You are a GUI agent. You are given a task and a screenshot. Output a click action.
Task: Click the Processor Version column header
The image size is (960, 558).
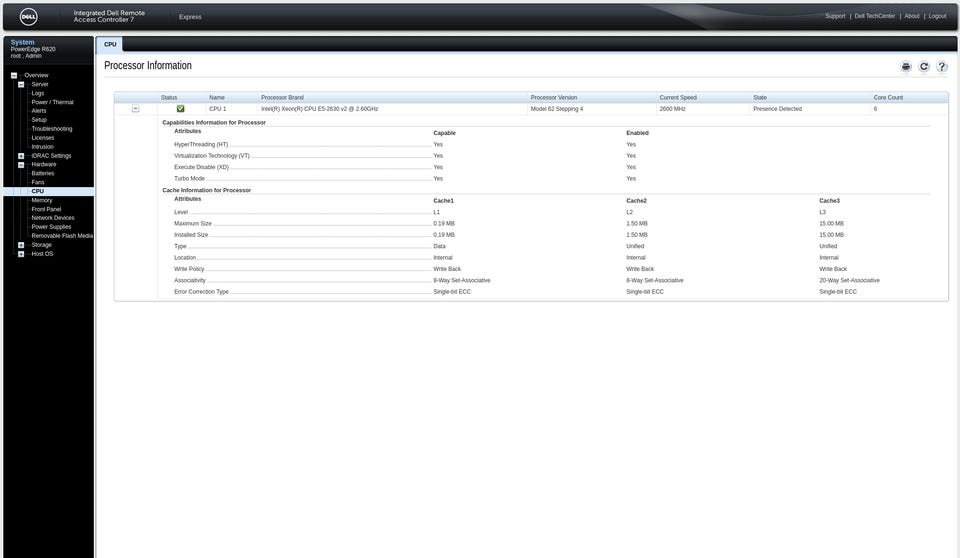[x=553, y=97]
